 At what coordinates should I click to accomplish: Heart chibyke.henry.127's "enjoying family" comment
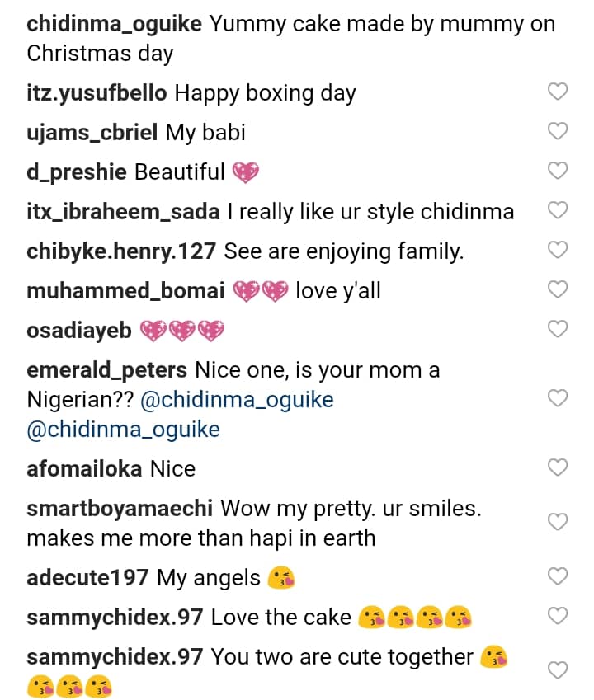559,251
